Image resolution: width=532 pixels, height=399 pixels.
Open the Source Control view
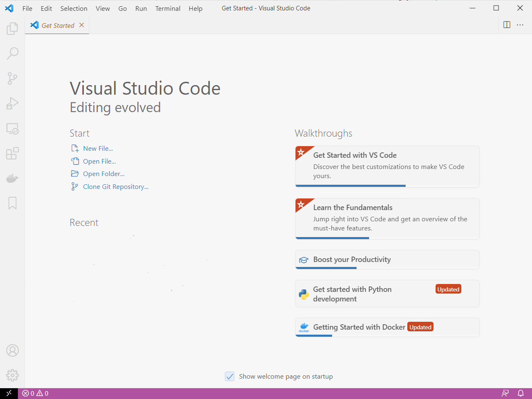tap(12, 78)
